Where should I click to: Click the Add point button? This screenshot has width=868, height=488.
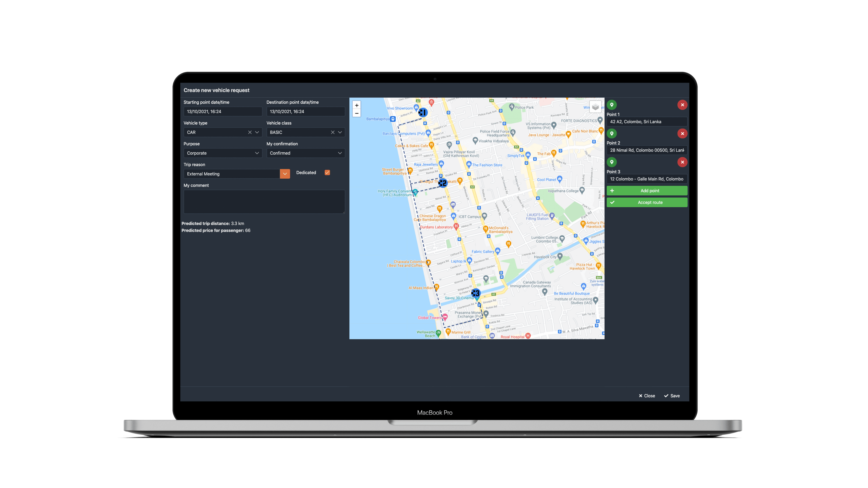click(647, 191)
